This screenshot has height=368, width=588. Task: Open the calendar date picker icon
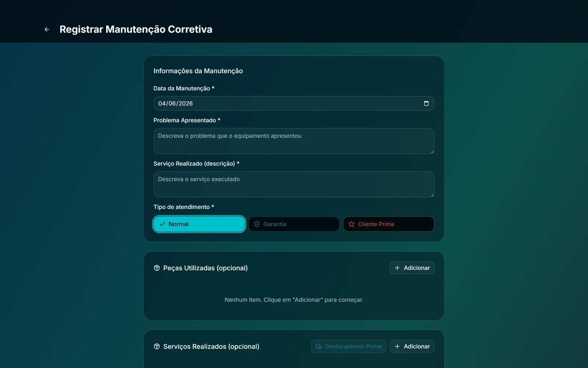point(426,103)
